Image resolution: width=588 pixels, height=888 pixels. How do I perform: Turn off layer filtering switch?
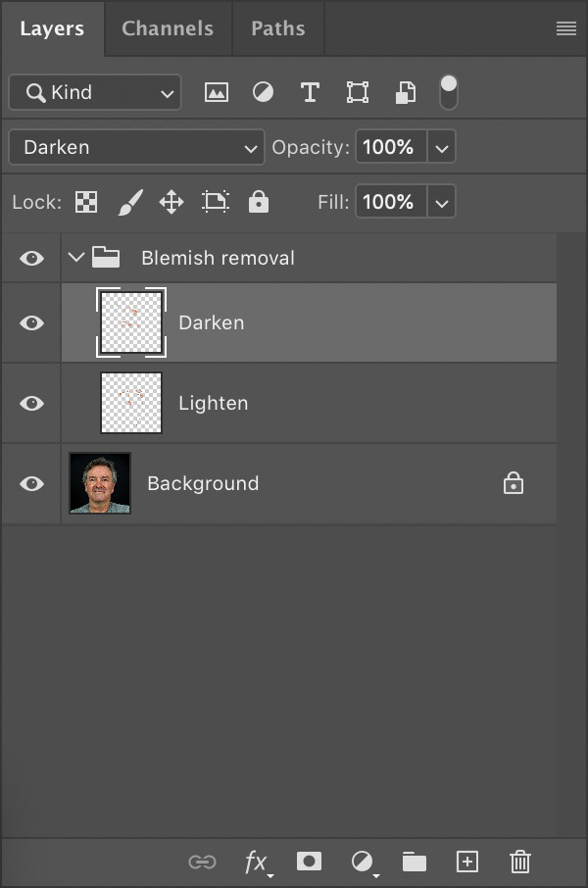pyautogui.click(x=449, y=92)
